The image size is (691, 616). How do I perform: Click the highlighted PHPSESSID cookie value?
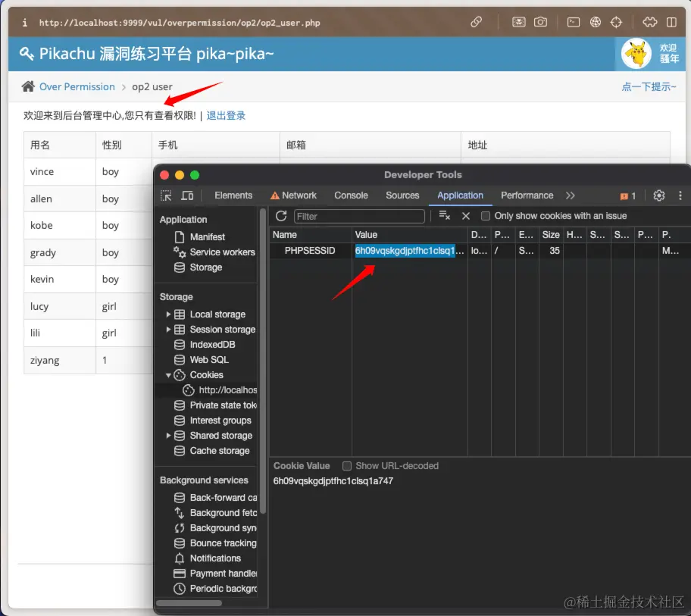pos(405,251)
